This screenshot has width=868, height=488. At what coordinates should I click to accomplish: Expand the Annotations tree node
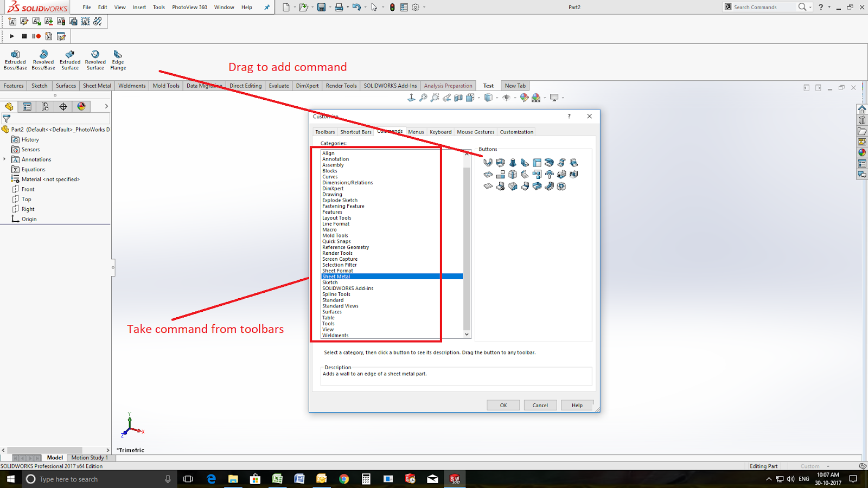[x=5, y=159]
